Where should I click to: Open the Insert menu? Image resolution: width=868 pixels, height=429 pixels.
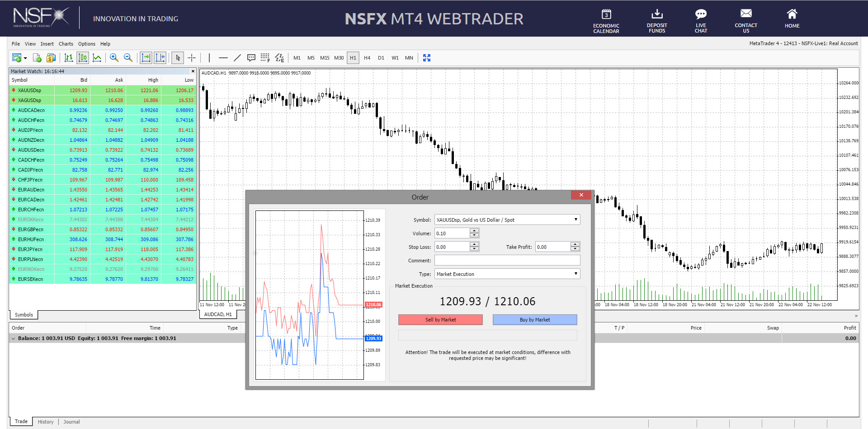47,44
